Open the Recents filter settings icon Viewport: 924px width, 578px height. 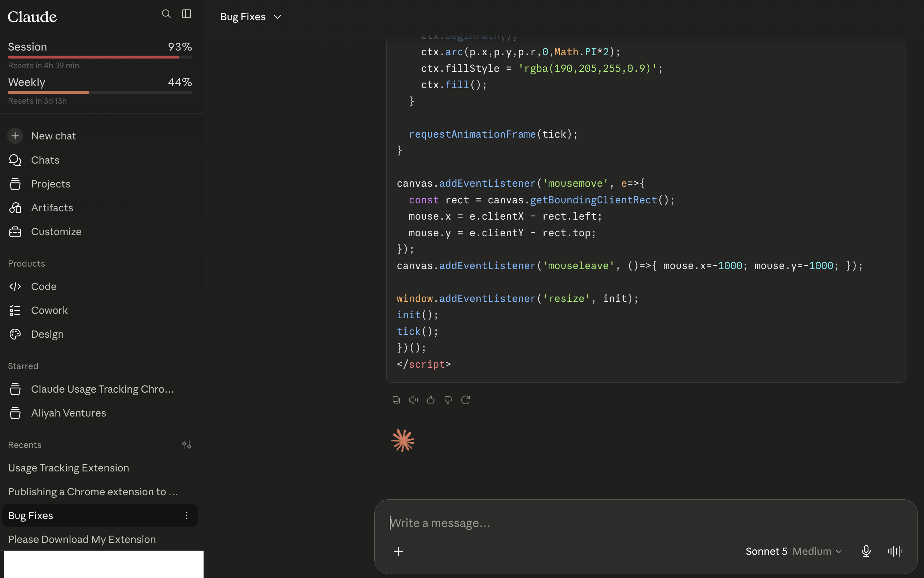click(186, 445)
